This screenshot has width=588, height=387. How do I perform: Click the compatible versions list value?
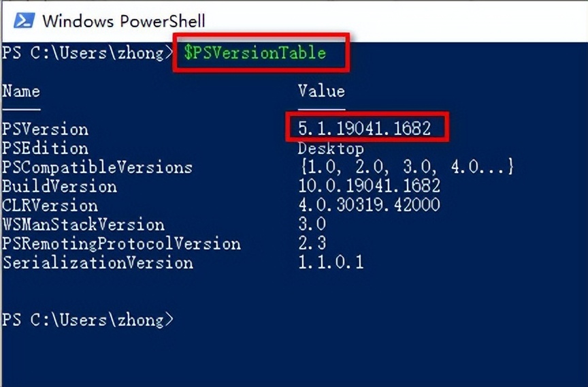coord(406,167)
